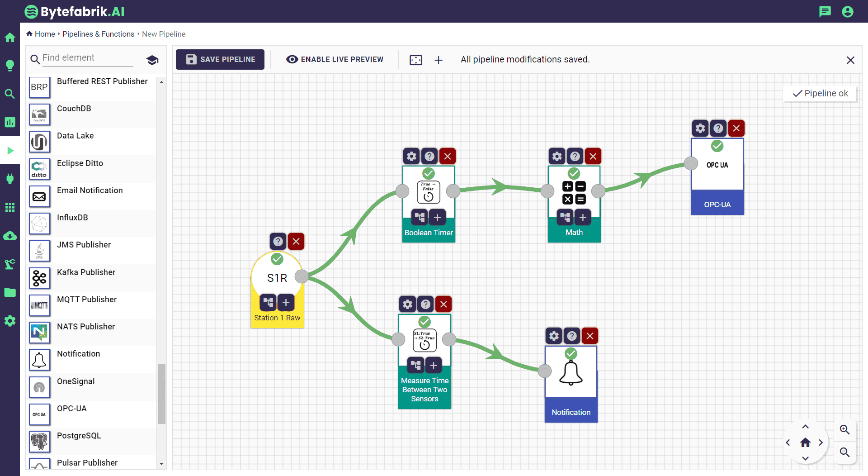Select Kafka Publisher from element list
This screenshot has width=868, height=476.
pyautogui.click(x=86, y=272)
